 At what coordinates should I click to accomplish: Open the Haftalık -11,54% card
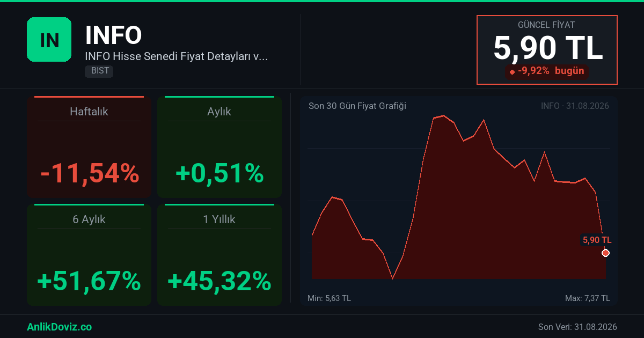click(89, 147)
